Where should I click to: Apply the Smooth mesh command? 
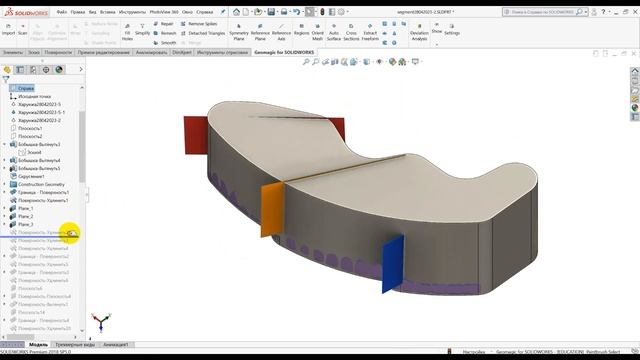point(165,42)
